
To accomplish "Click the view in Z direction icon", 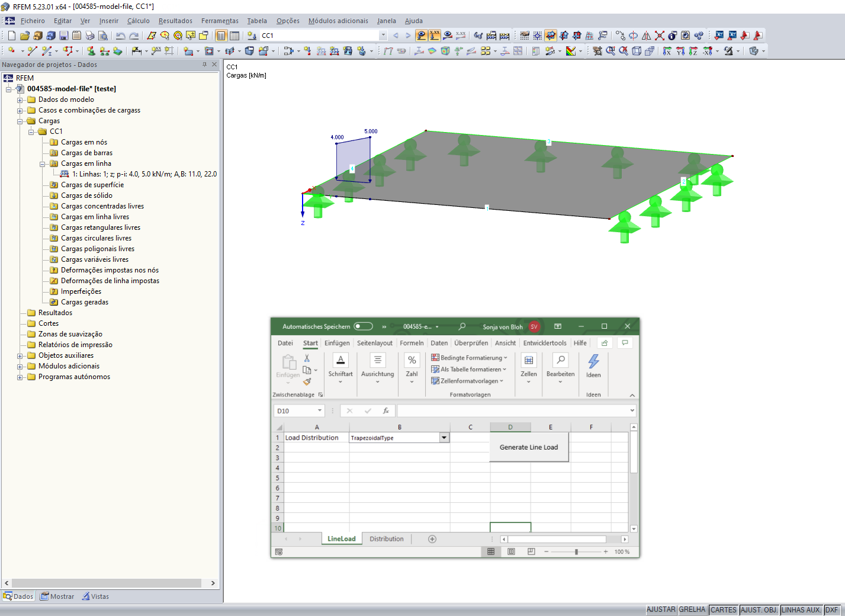I will pos(693,51).
